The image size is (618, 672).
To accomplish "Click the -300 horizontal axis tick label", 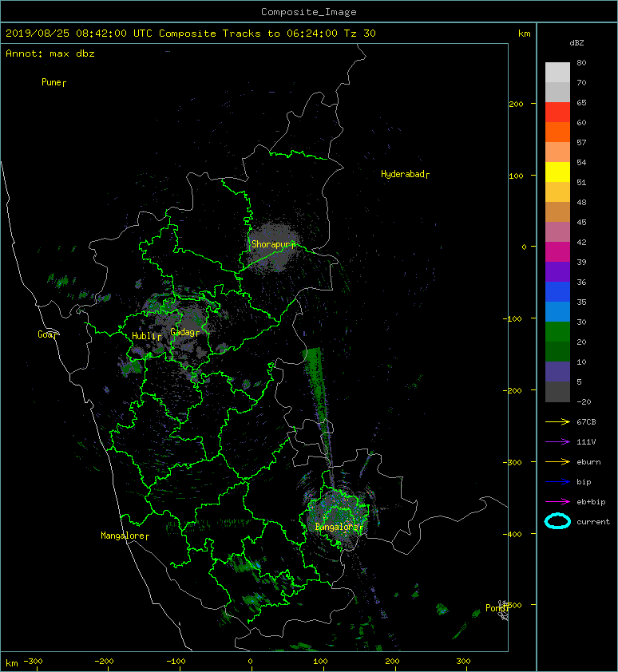I will 33,662.
